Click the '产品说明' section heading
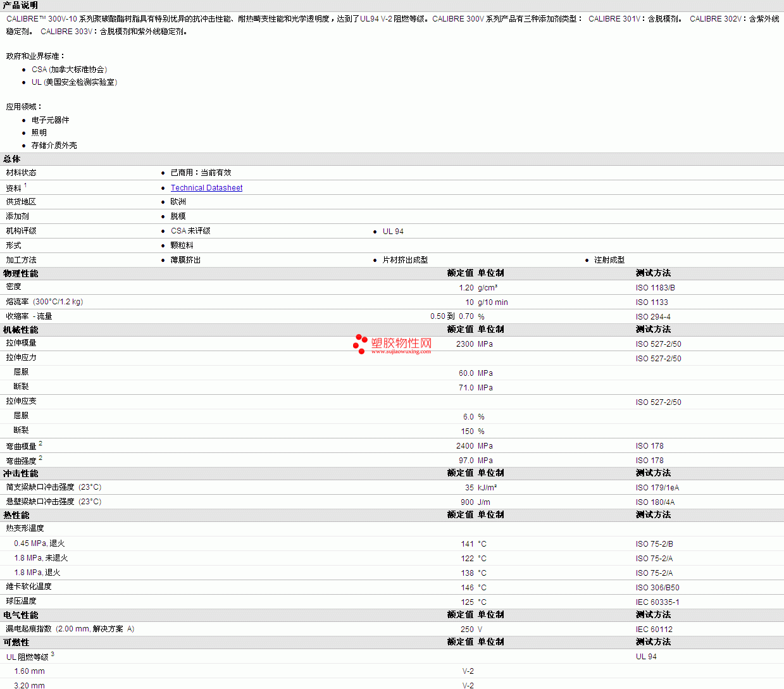The width and height of the screenshot is (784, 689). pyautogui.click(x=20, y=5)
